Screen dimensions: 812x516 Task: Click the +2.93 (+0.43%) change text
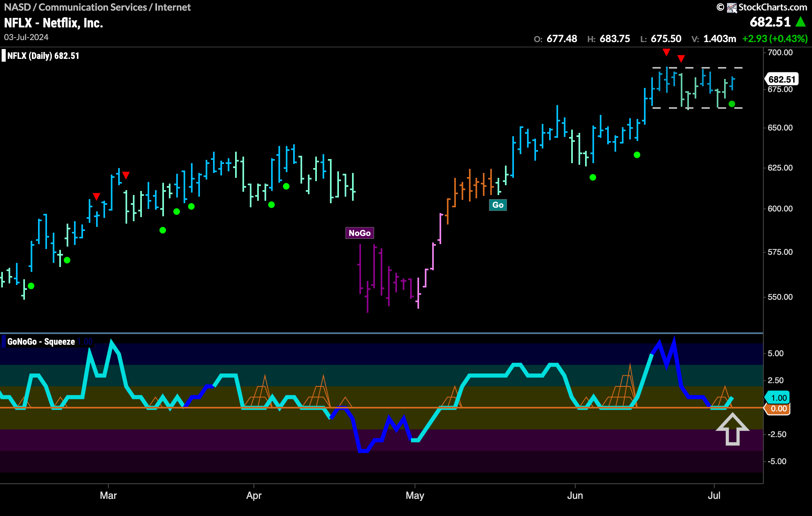775,39
